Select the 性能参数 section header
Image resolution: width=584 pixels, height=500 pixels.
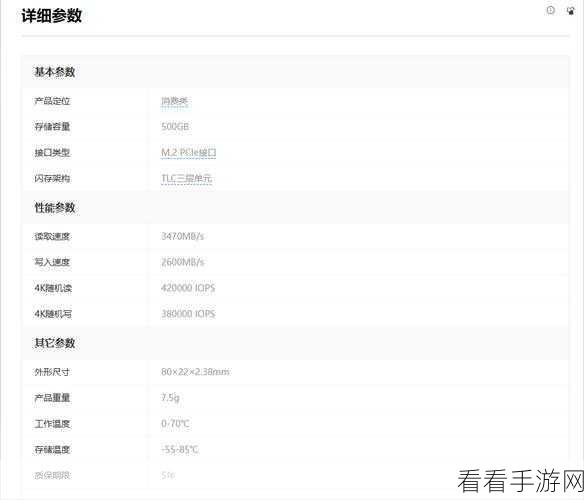55,208
